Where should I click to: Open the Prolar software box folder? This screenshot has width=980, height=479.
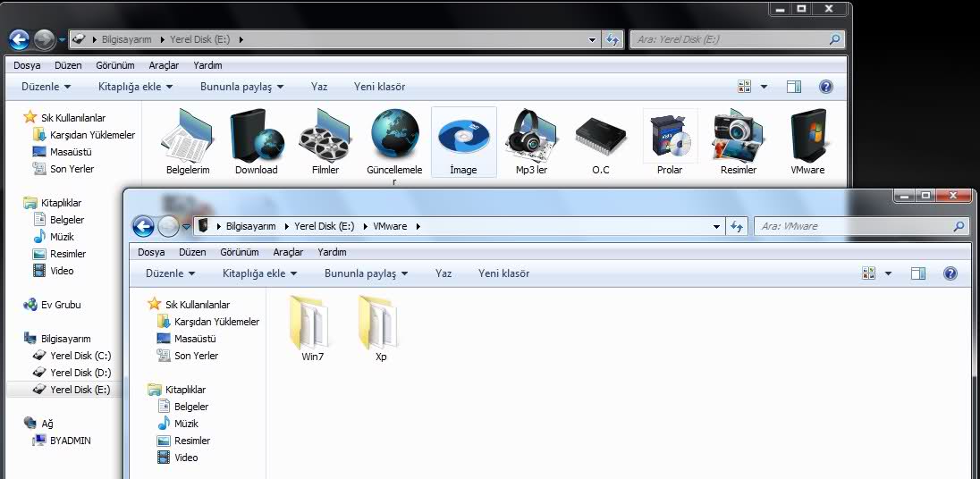tap(670, 136)
